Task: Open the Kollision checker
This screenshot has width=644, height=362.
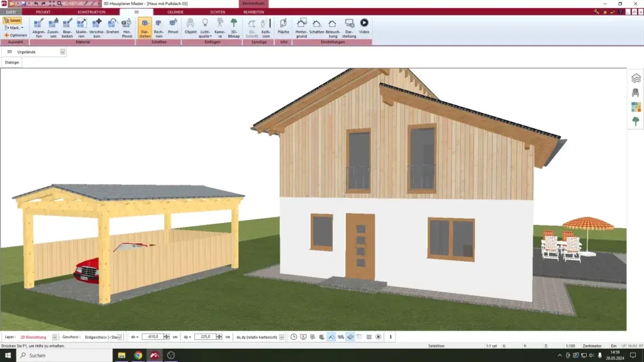Action: (x=265, y=28)
